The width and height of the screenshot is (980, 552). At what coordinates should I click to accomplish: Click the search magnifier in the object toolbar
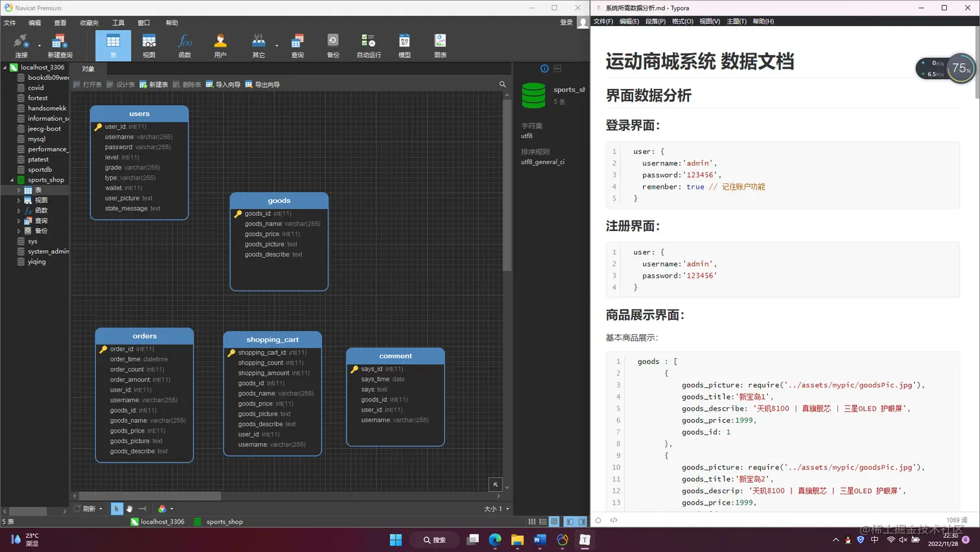click(x=502, y=84)
